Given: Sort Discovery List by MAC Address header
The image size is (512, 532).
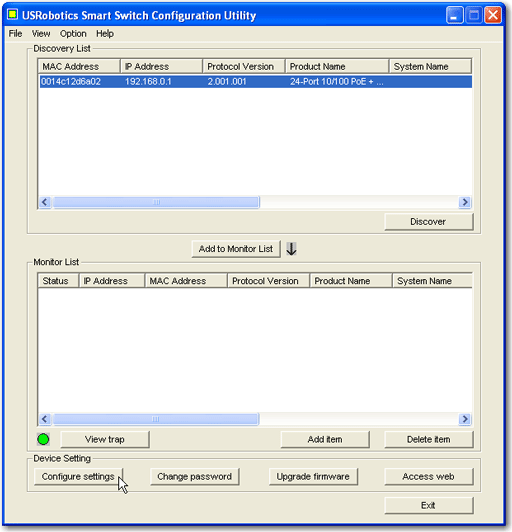Looking at the screenshot, I should click(79, 66).
